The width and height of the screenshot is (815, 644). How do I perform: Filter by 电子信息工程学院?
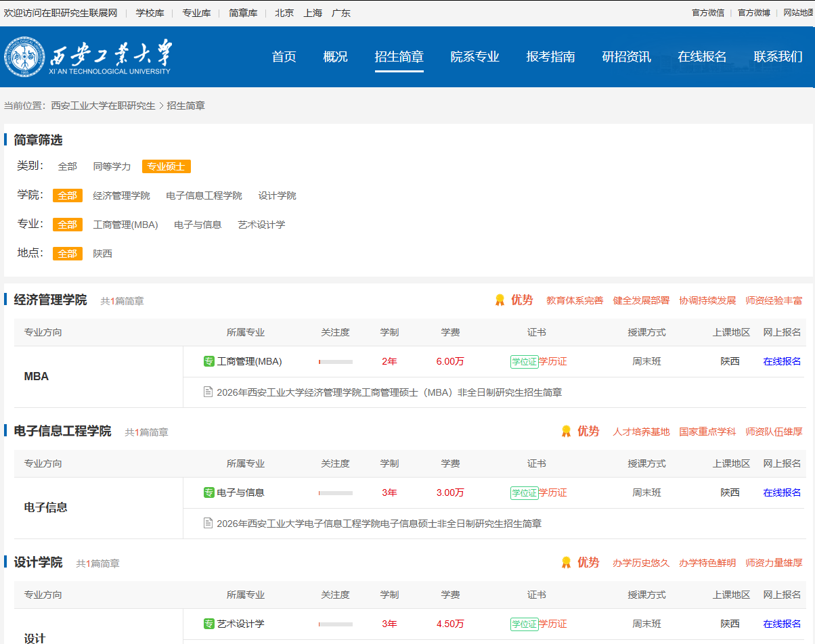pyautogui.click(x=204, y=195)
